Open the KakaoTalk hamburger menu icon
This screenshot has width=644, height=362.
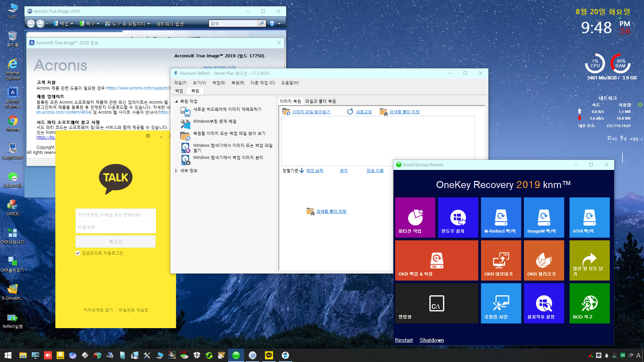coord(148,136)
